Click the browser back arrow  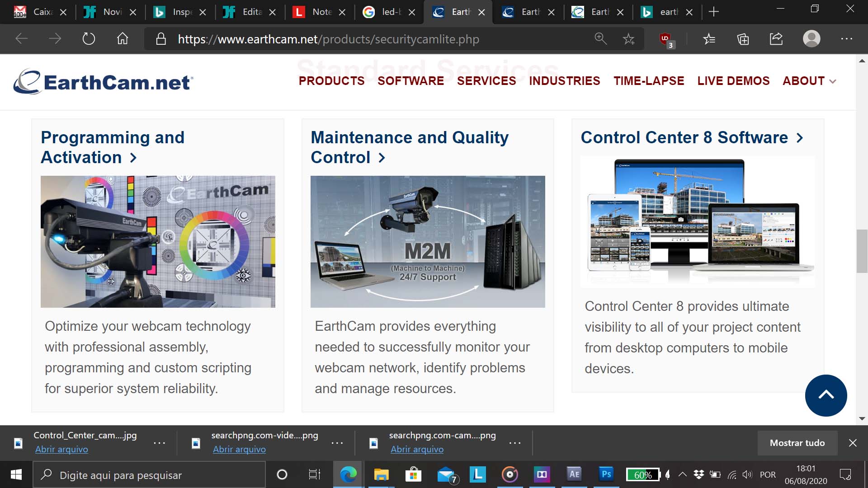tap(21, 39)
